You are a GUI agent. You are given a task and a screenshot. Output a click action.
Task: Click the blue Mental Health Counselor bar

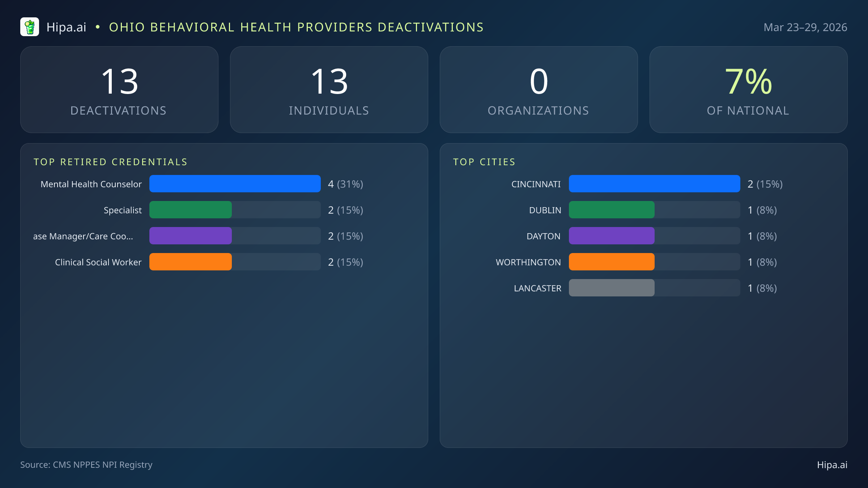point(235,184)
